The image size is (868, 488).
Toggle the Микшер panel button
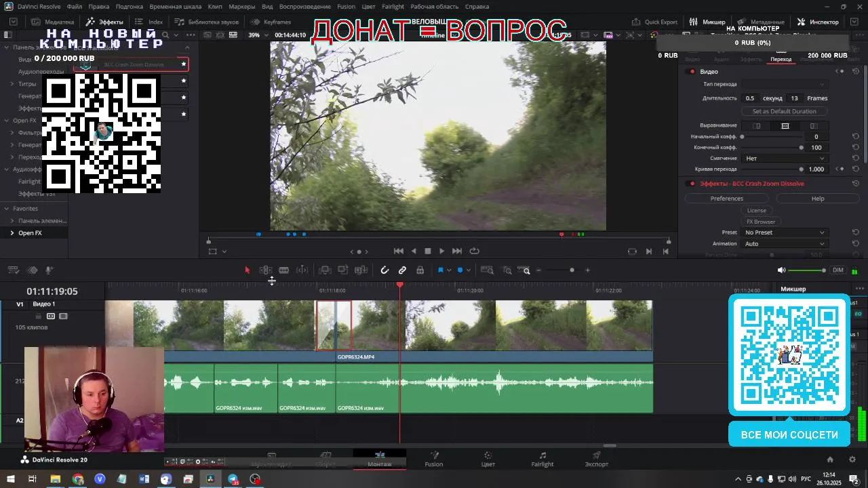click(x=707, y=22)
